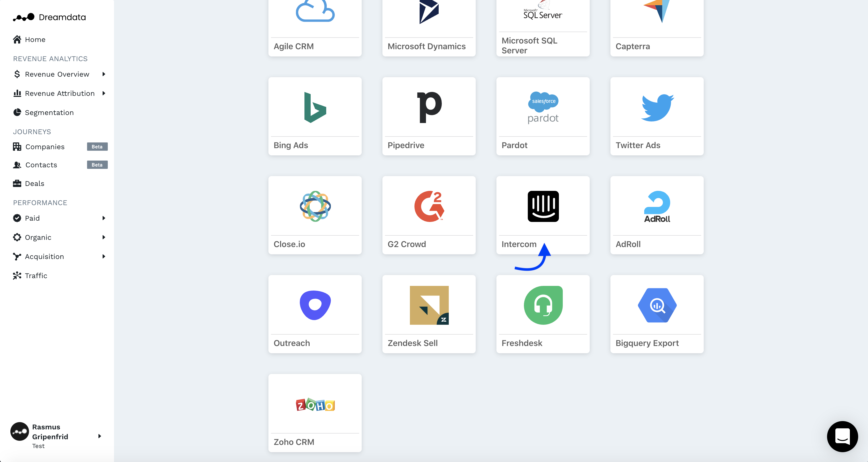Image resolution: width=868 pixels, height=462 pixels.
Task: Click the AdRoll card label
Action: click(x=628, y=244)
